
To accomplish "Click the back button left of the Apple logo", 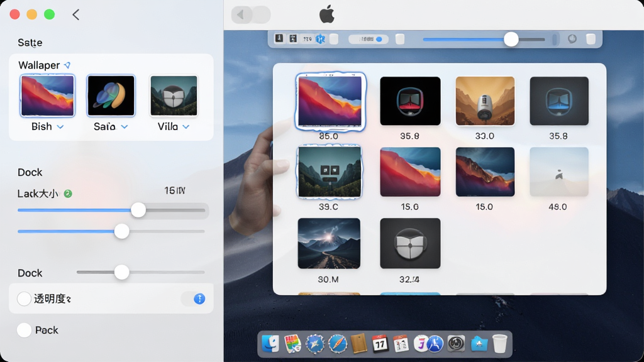I will pyautogui.click(x=241, y=15).
